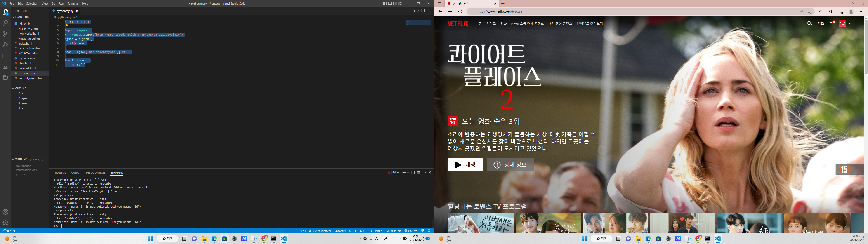
Task: Click the Edge address bar URL
Action: tap(499, 12)
